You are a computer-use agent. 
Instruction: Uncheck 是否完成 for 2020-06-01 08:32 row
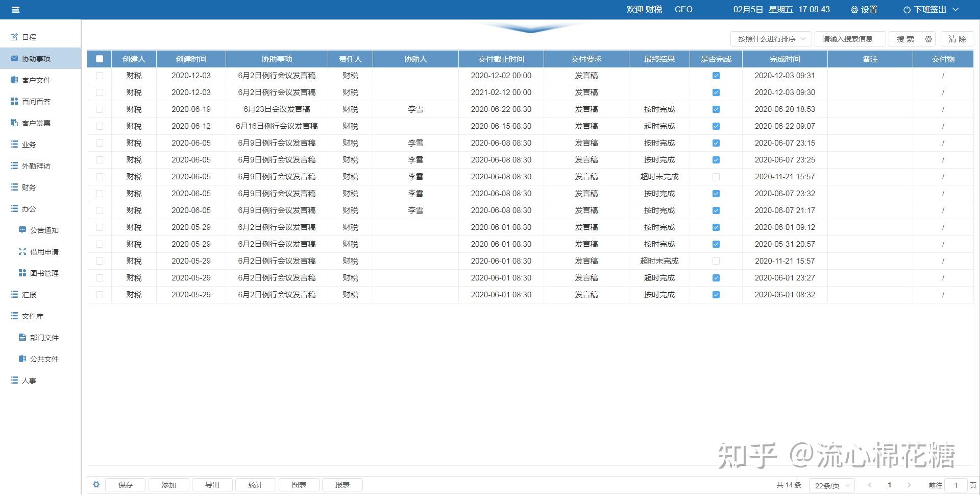[716, 295]
